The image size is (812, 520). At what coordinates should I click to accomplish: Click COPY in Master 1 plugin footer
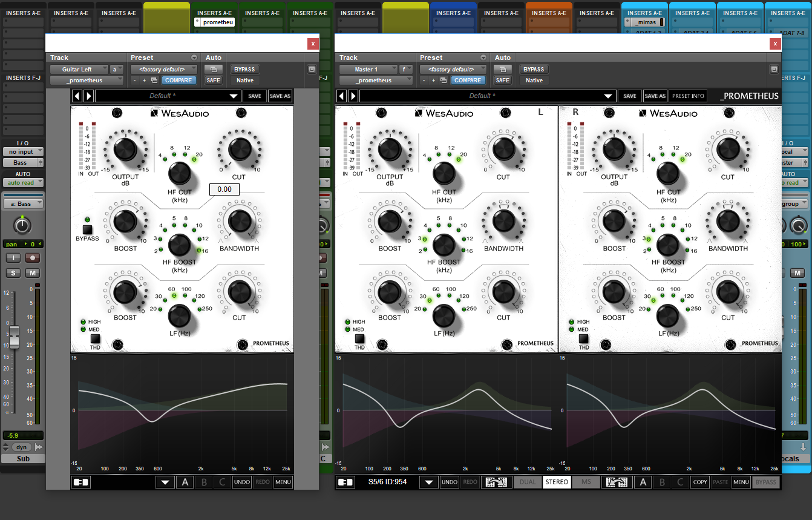point(700,482)
